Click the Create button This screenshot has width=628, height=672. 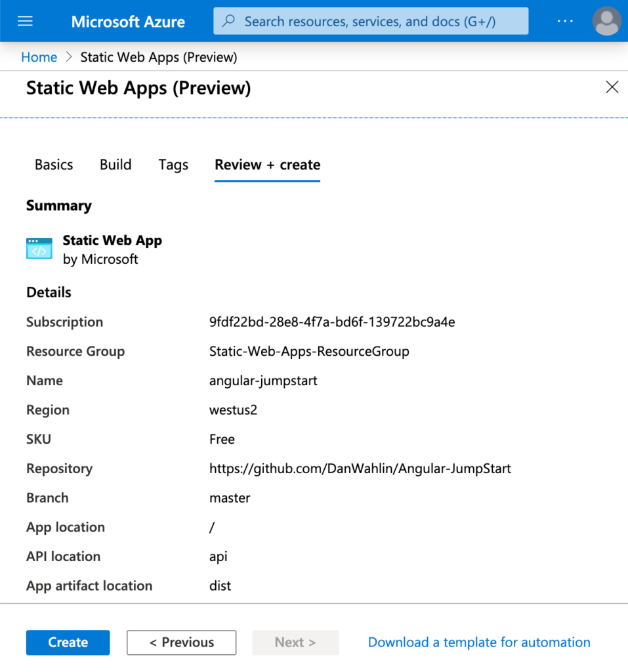click(68, 642)
